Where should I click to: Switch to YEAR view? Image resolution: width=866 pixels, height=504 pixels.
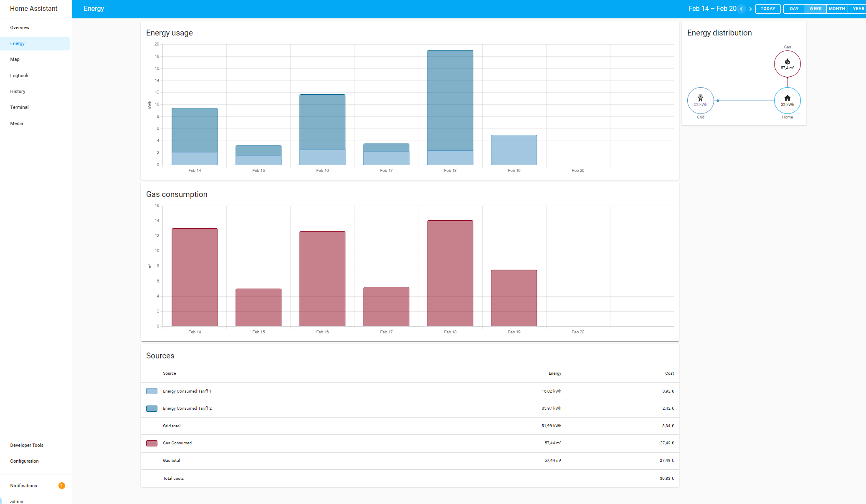tap(859, 8)
